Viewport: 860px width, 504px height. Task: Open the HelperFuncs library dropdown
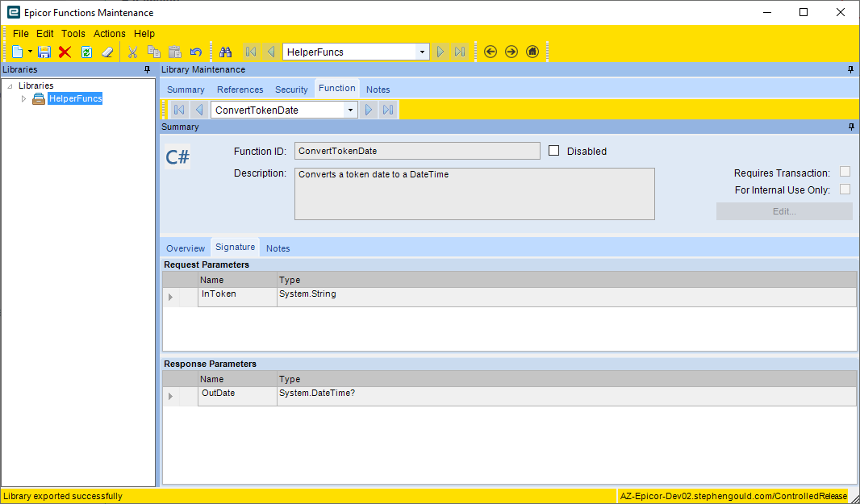[x=422, y=52]
